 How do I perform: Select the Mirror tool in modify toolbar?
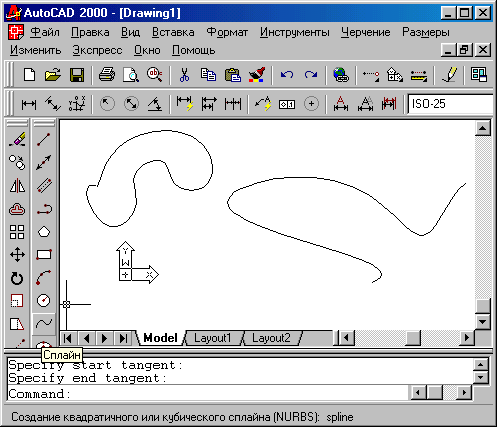17,186
